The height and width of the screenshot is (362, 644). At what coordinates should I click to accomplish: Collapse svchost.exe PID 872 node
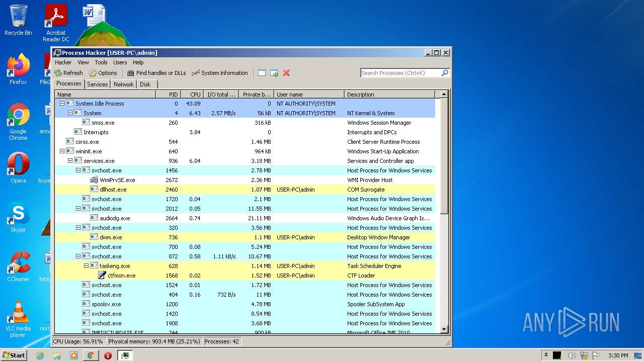(x=78, y=256)
